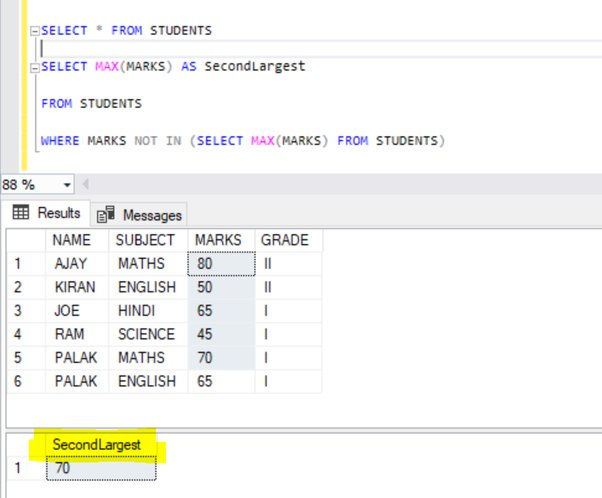
Task: Click PALAK cell in row 6
Action: (x=77, y=381)
